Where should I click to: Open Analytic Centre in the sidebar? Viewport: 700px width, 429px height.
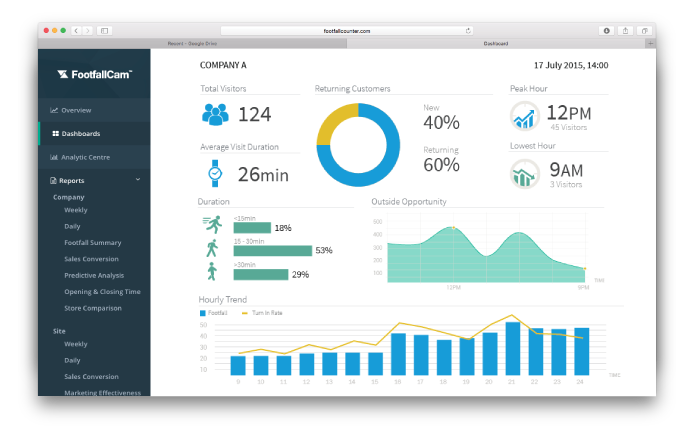(x=84, y=157)
